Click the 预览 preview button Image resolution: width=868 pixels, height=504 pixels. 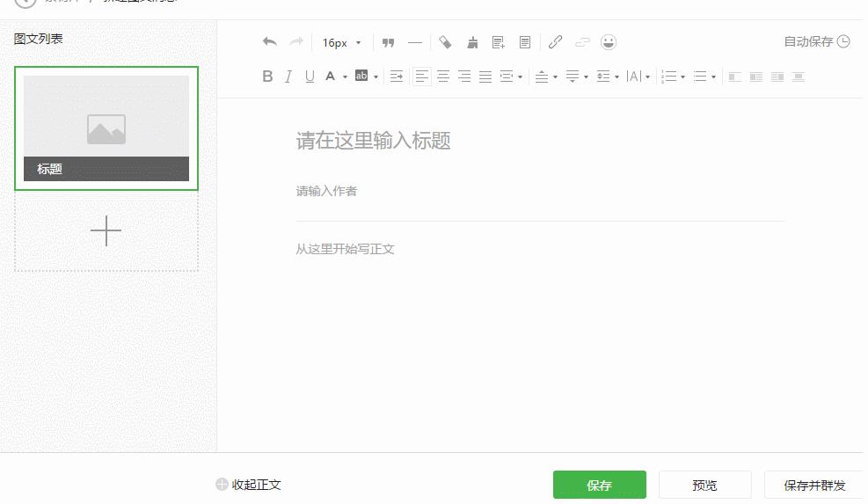coord(704,486)
